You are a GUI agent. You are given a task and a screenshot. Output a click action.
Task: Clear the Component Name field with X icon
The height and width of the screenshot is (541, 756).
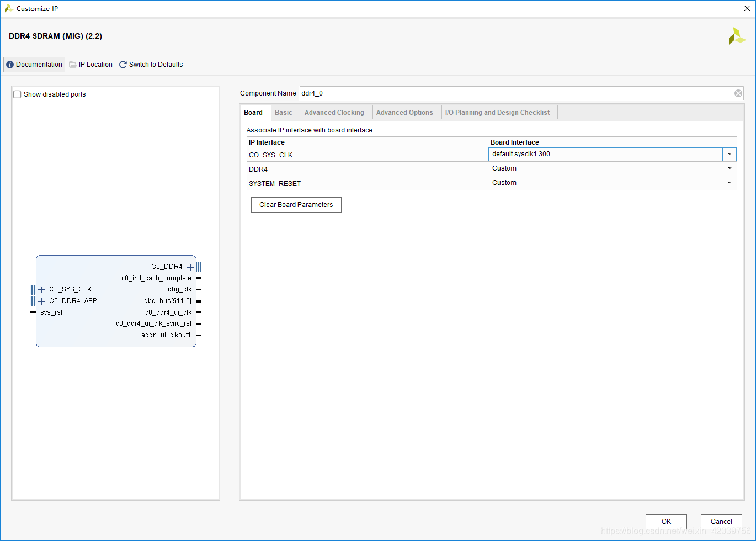pyautogui.click(x=738, y=93)
